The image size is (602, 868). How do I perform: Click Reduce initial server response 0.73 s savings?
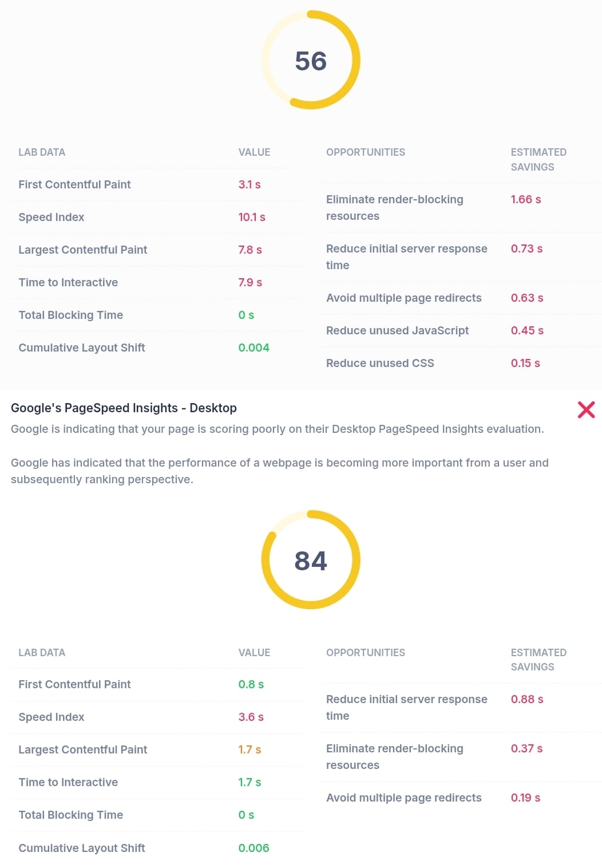click(x=526, y=248)
